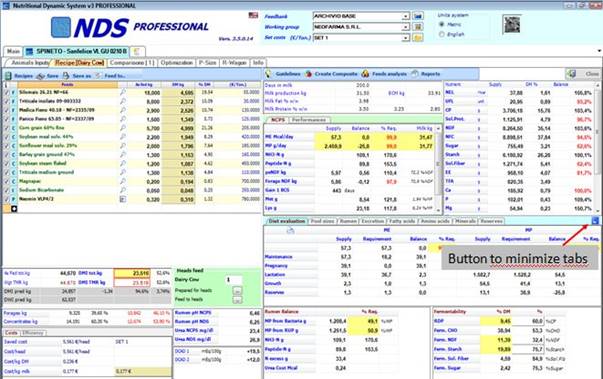This screenshot has width=603, height=379.
Task: Click the NCPS table vertical scrollbar
Action: click(438, 169)
